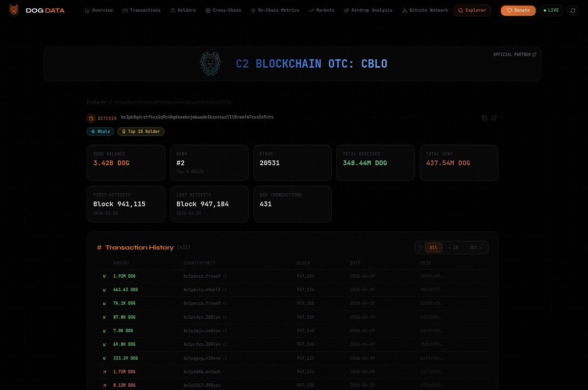
Task: Go to the Transactions page
Action: (x=142, y=10)
